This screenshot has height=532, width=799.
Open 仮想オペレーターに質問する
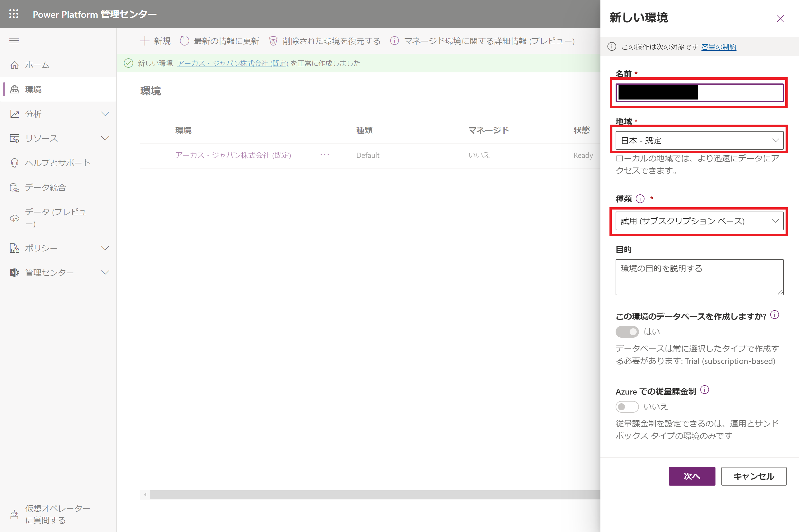58,514
